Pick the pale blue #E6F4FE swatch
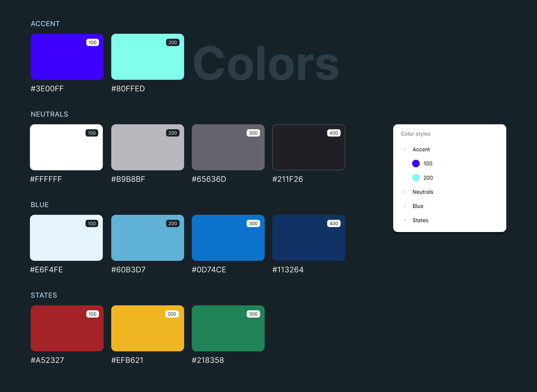 66,238
